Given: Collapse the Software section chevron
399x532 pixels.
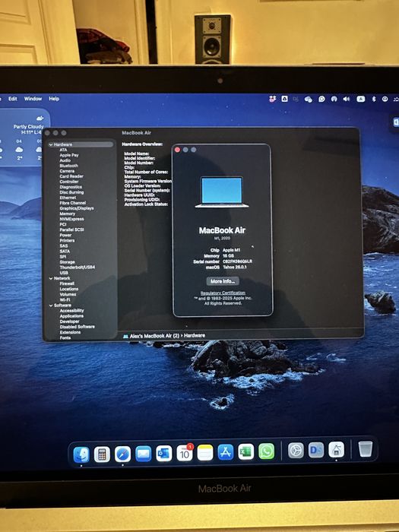Looking at the screenshot, I should [51, 306].
